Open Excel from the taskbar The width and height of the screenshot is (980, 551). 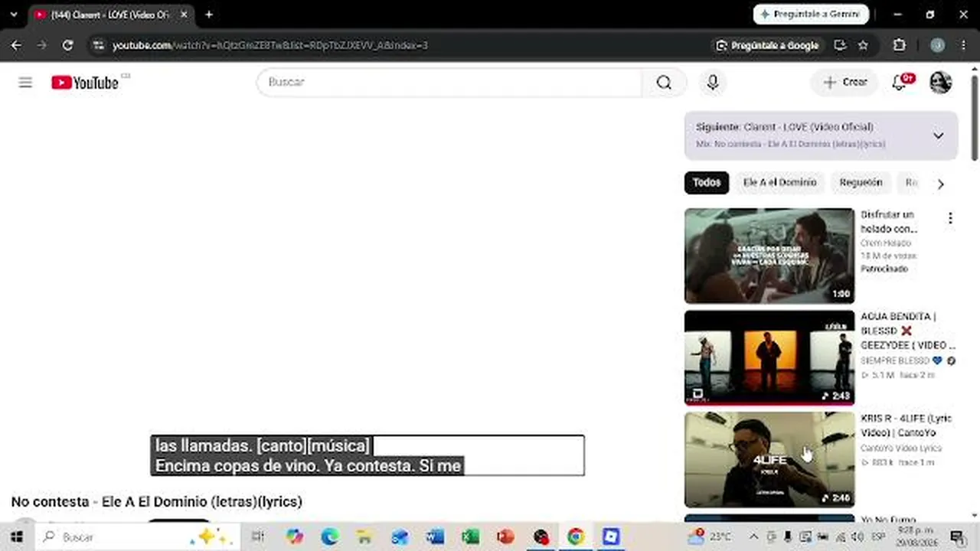pyautogui.click(x=470, y=537)
